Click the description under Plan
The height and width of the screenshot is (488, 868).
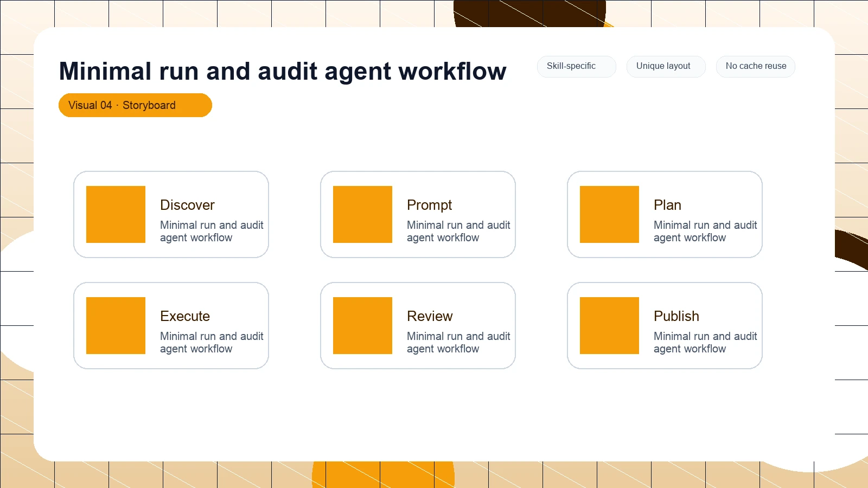click(705, 232)
